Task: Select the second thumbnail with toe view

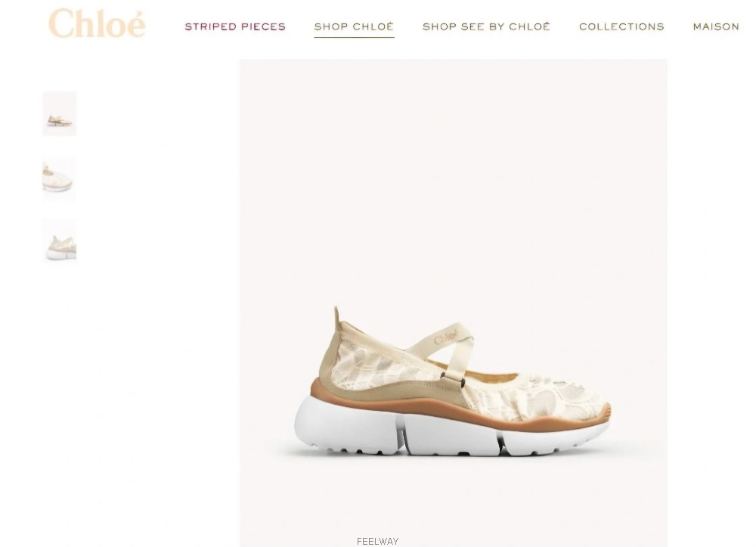Action: click(x=59, y=179)
